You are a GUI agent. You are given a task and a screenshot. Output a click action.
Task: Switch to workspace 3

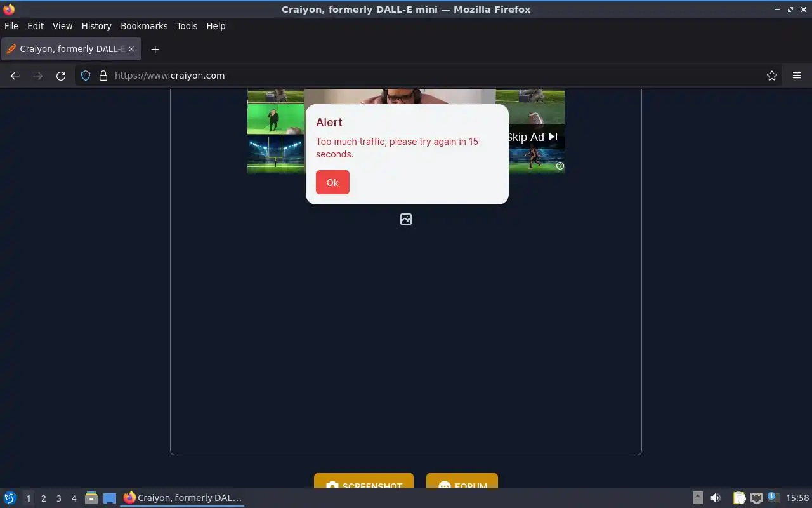[58, 498]
